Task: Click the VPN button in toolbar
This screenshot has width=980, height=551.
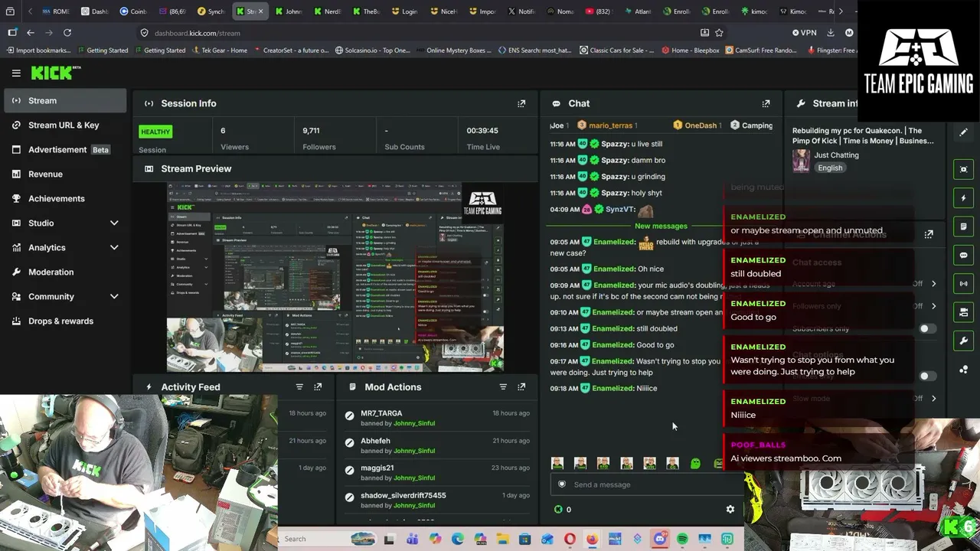Action: [x=805, y=33]
